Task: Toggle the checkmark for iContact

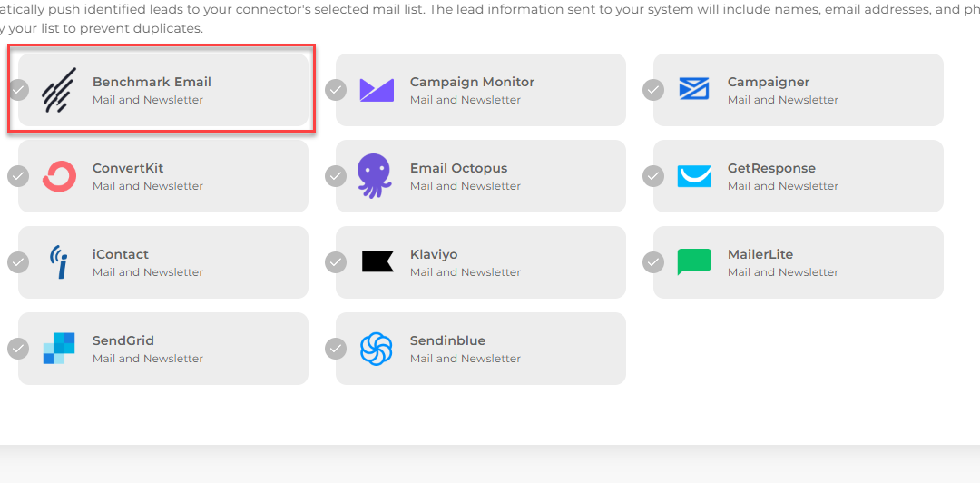Action: [18, 262]
